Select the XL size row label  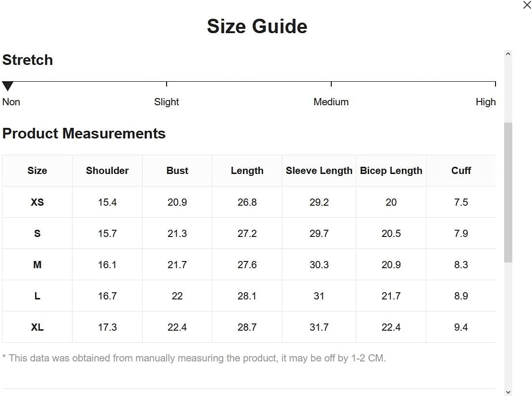coord(37,327)
